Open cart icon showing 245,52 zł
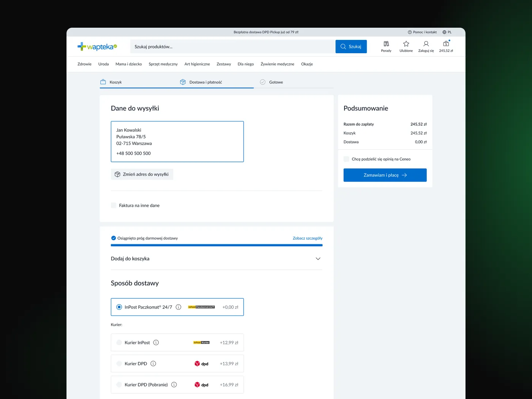Viewport: 532px width, 399px height. (x=446, y=44)
